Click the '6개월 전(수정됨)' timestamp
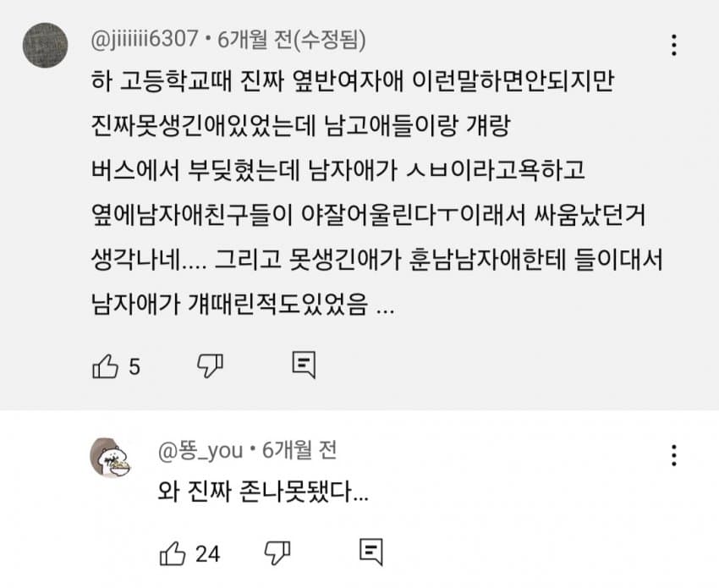This screenshot has height=588, width=719. pos(291,39)
